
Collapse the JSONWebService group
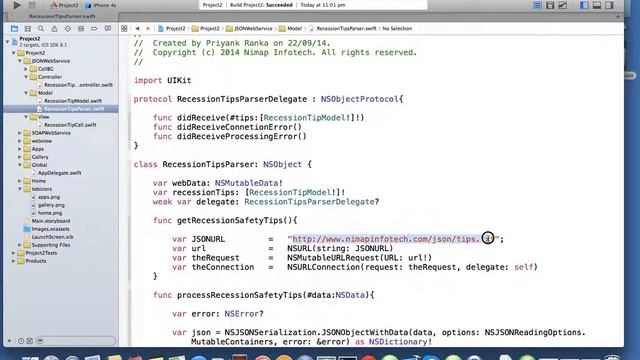[20, 61]
